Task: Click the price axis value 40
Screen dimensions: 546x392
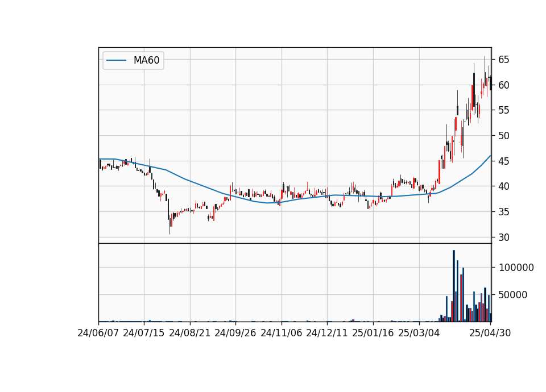Action: [503, 186]
